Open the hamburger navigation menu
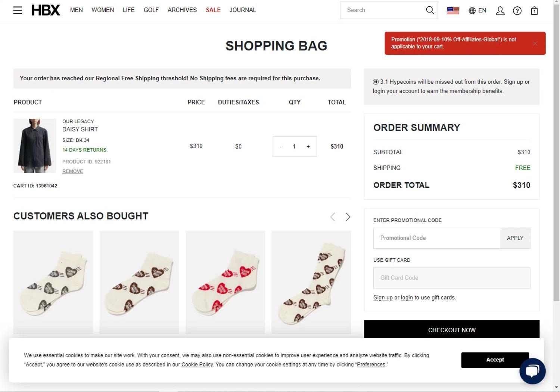Image resolution: width=560 pixels, height=392 pixels. (x=18, y=10)
